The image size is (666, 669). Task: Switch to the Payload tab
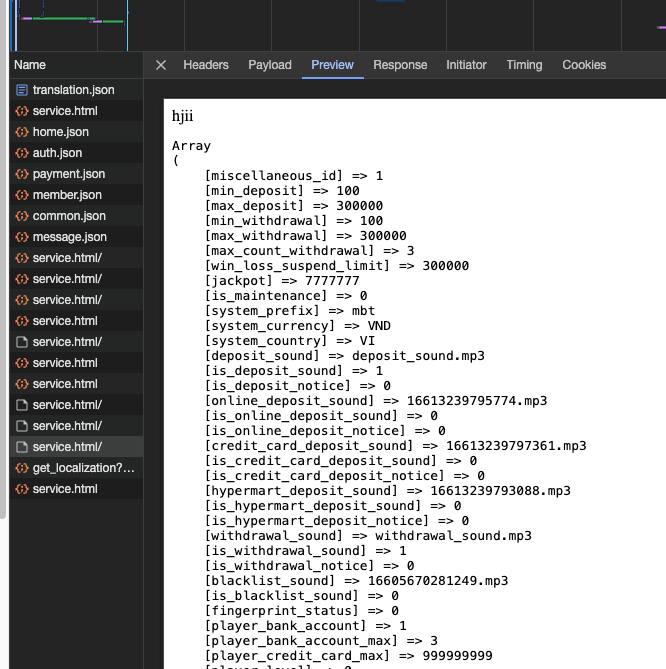(270, 65)
